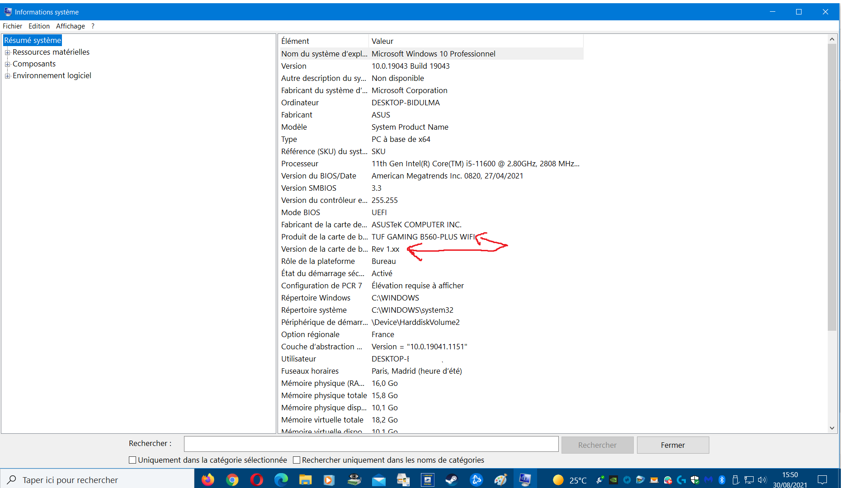Click the scrollbar down arrow

point(832,428)
